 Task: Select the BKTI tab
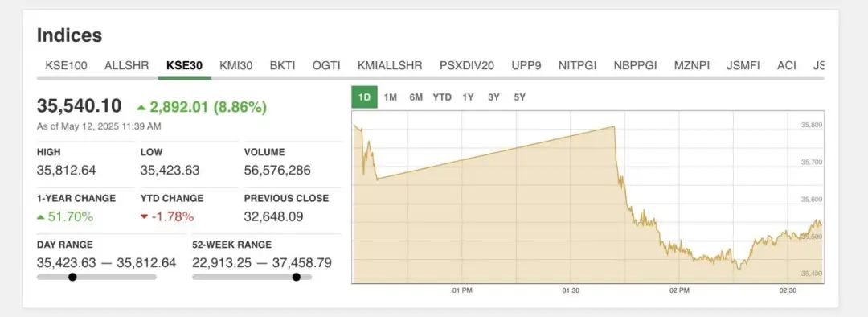tap(282, 65)
